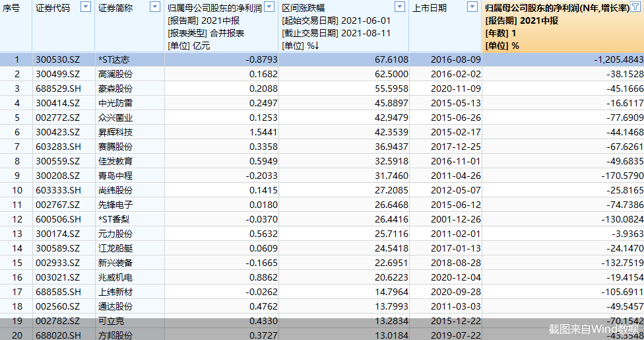This screenshot has height=340, width=644.
Task: Select row number 17
Action: pos(17,292)
